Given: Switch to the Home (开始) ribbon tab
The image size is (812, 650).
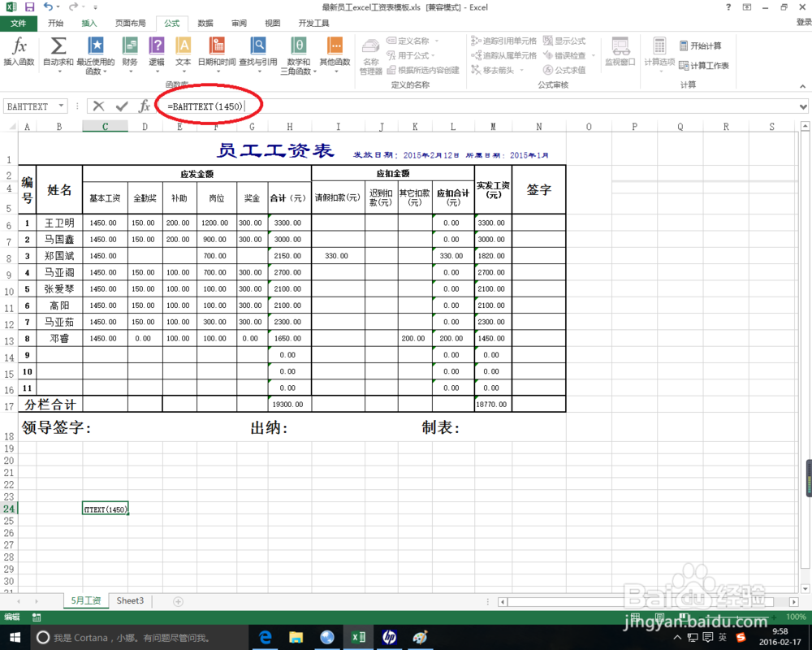Looking at the screenshot, I should (55, 24).
